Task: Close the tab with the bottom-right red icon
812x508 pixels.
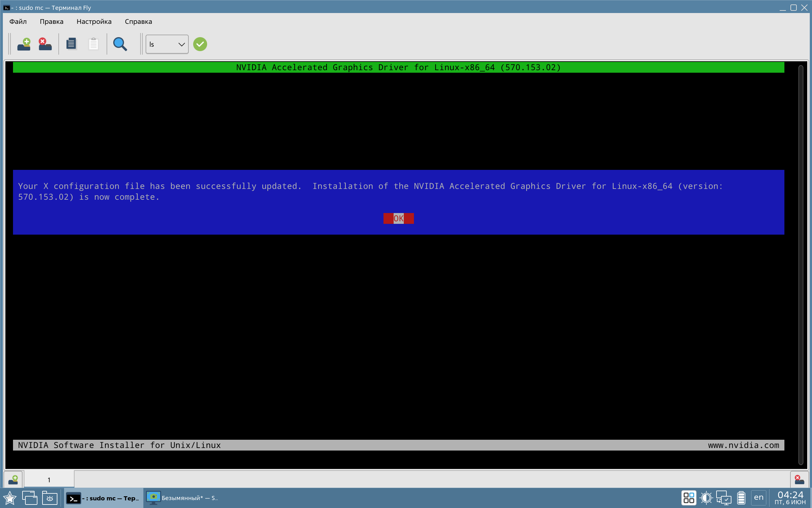Action: [800, 479]
